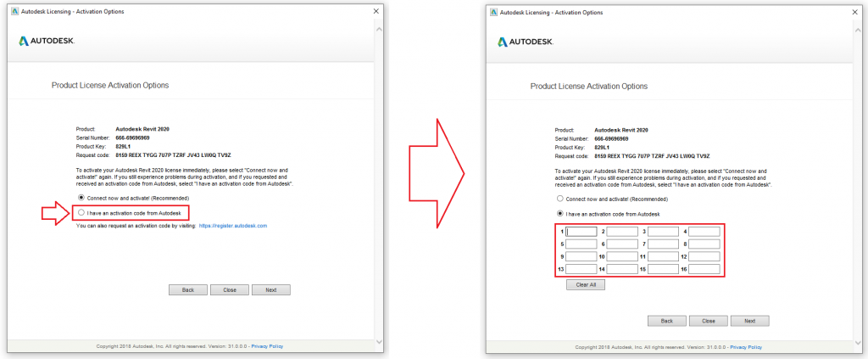868x359 pixels.
Task: Open Privacy Policy link in left window
Action: pos(267,346)
